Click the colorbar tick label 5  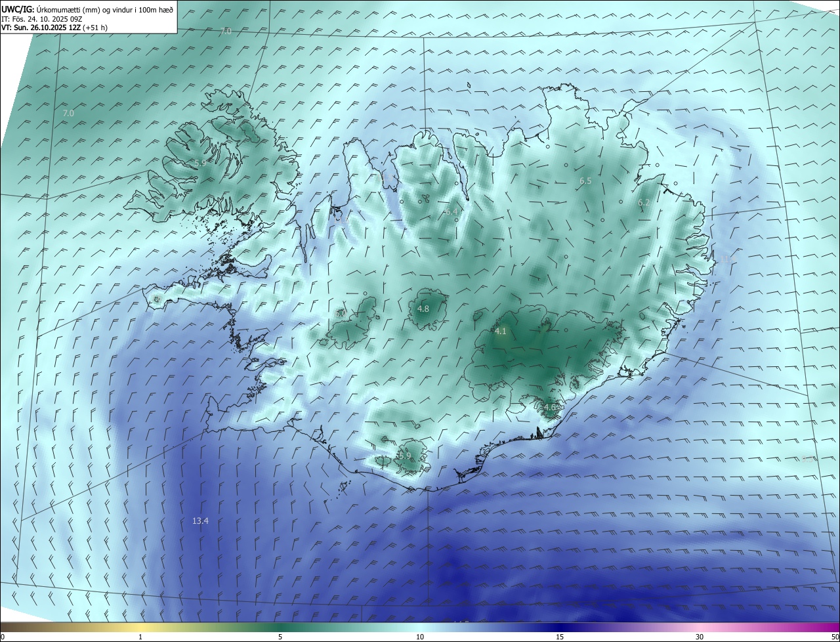[x=280, y=637]
